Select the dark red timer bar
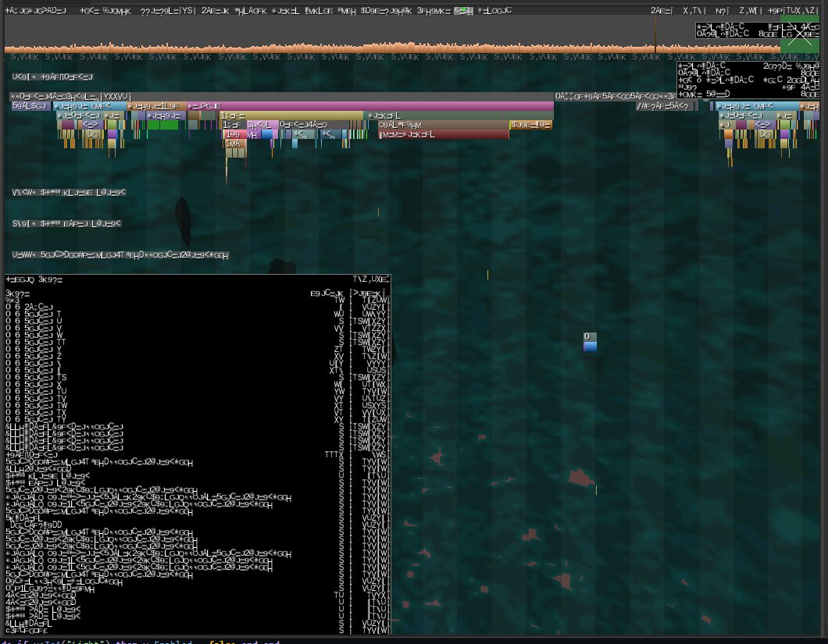The width and height of the screenshot is (828, 644). click(x=444, y=135)
